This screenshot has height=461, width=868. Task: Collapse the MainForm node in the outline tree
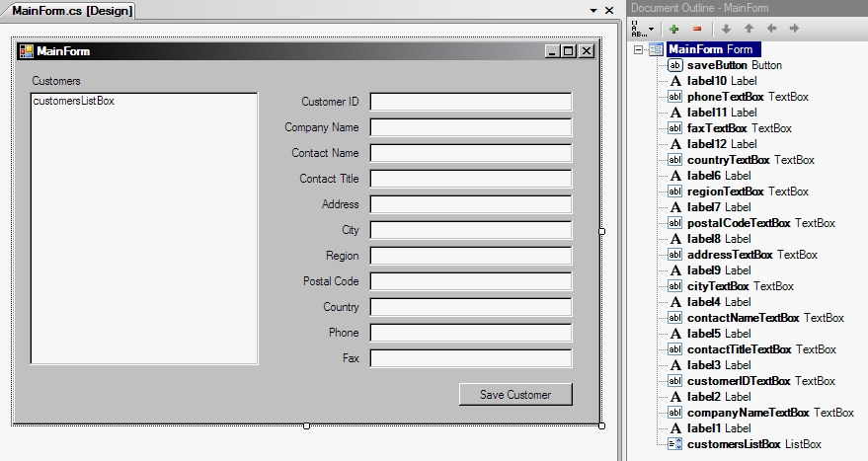(x=638, y=49)
